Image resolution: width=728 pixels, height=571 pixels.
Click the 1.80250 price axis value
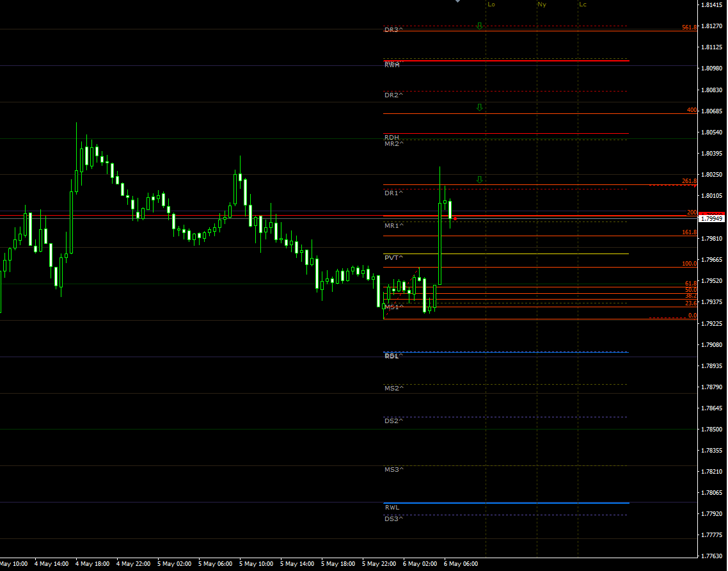tap(712, 175)
